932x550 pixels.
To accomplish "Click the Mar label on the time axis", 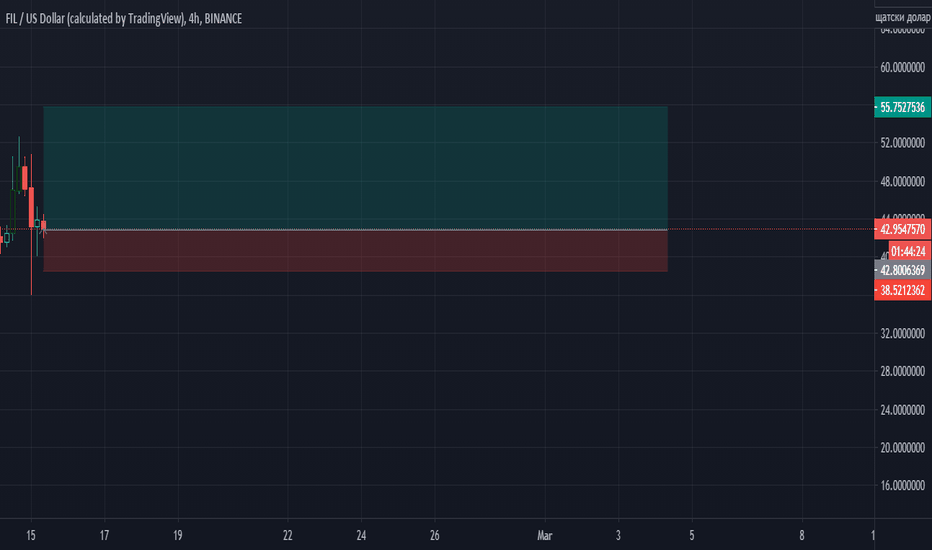I will click(544, 536).
